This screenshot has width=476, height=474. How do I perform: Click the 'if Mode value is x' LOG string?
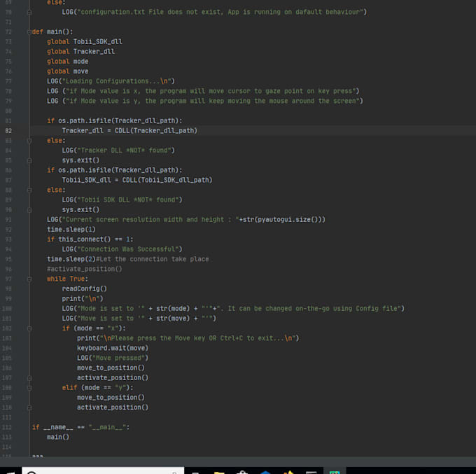point(211,91)
